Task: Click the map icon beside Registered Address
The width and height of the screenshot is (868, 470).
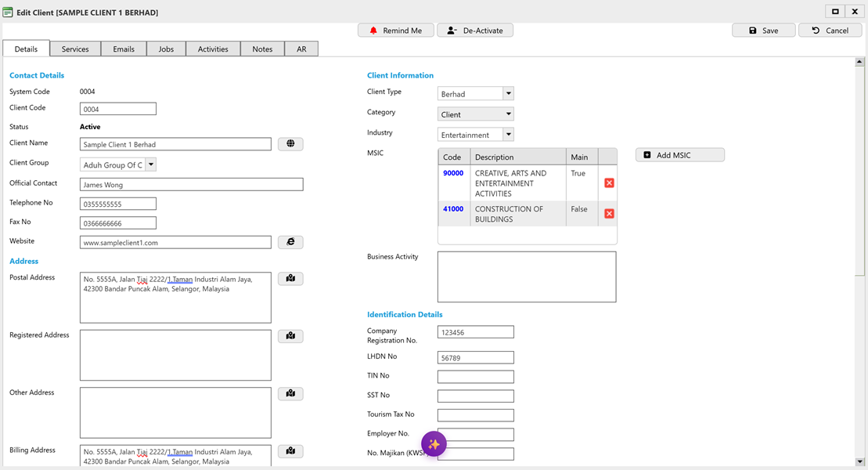Action: (x=290, y=335)
